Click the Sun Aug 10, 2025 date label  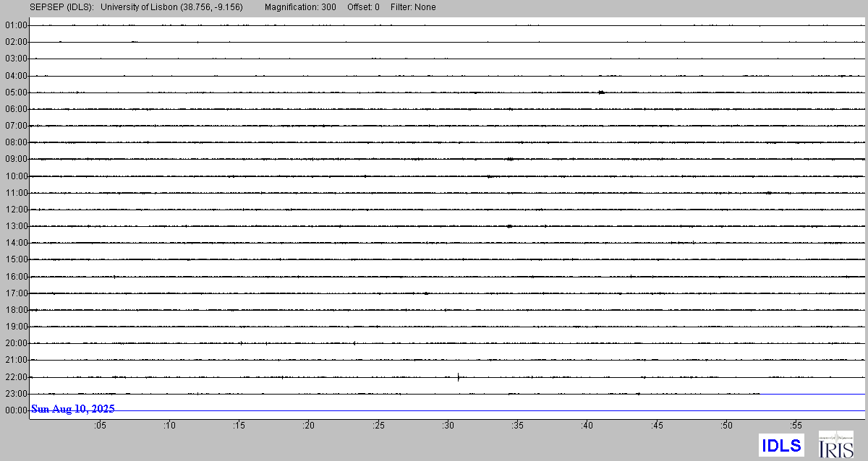click(x=73, y=409)
